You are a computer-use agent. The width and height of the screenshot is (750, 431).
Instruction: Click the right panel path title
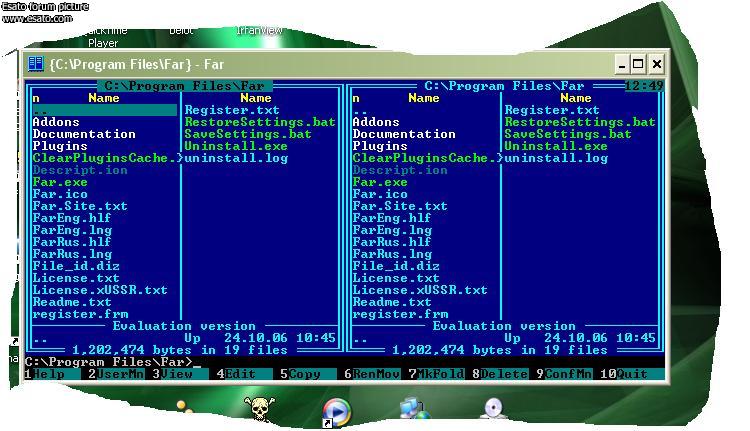(505, 86)
